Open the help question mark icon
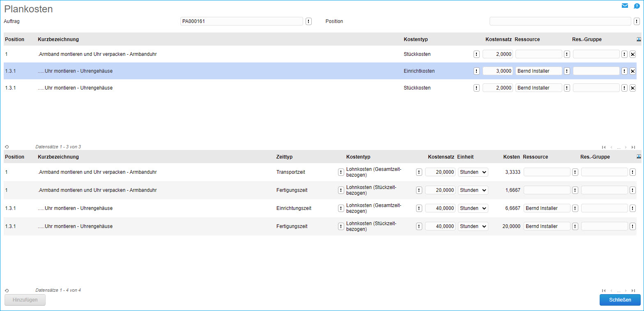The width and height of the screenshot is (644, 311). click(x=637, y=6)
